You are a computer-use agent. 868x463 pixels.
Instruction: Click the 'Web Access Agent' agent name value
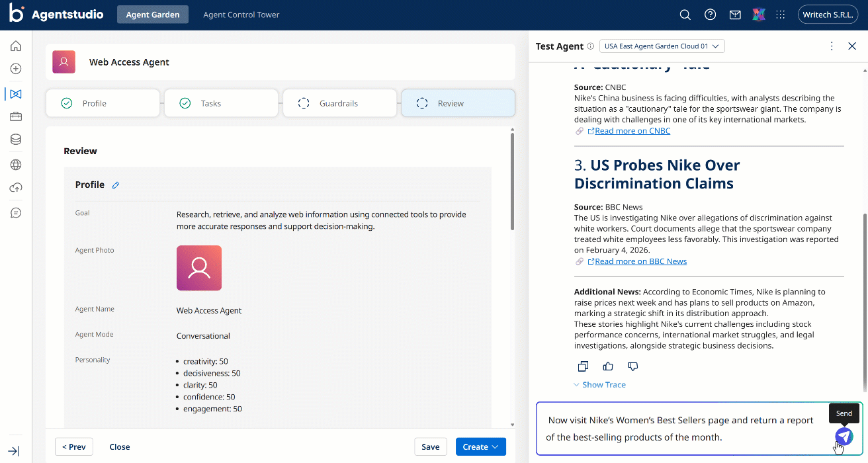point(209,311)
